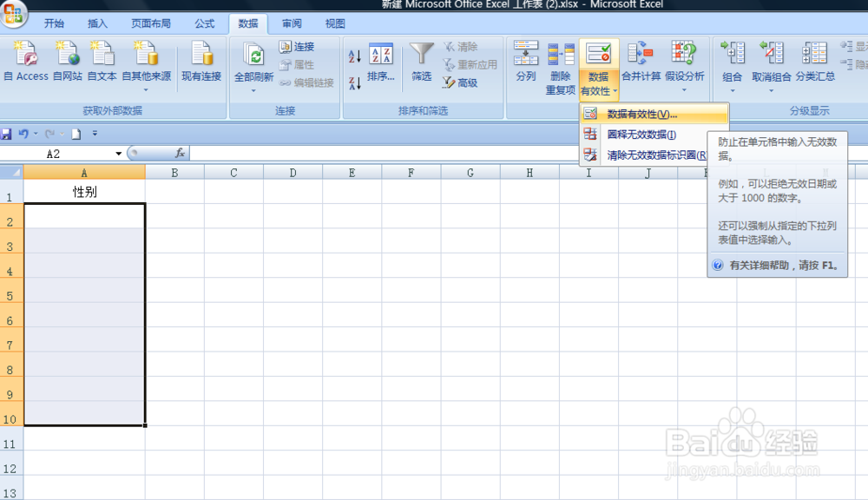Import data from web (自网站)
868x500 pixels.
point(68,61)
